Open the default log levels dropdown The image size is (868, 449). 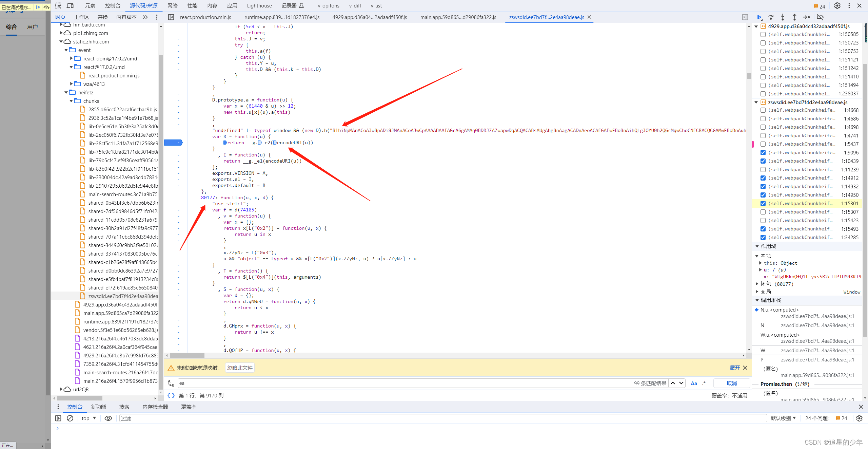783,418
